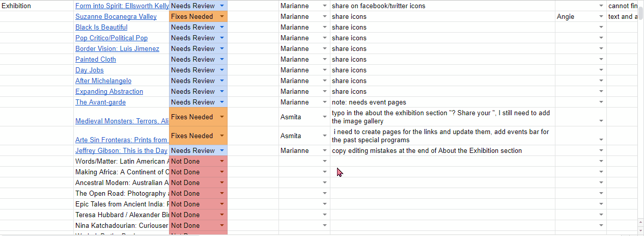Open Angie dropdown in Suzanne Bocanegra row
Viewport: 644px width, 236px height.
[x=601, y=16]
